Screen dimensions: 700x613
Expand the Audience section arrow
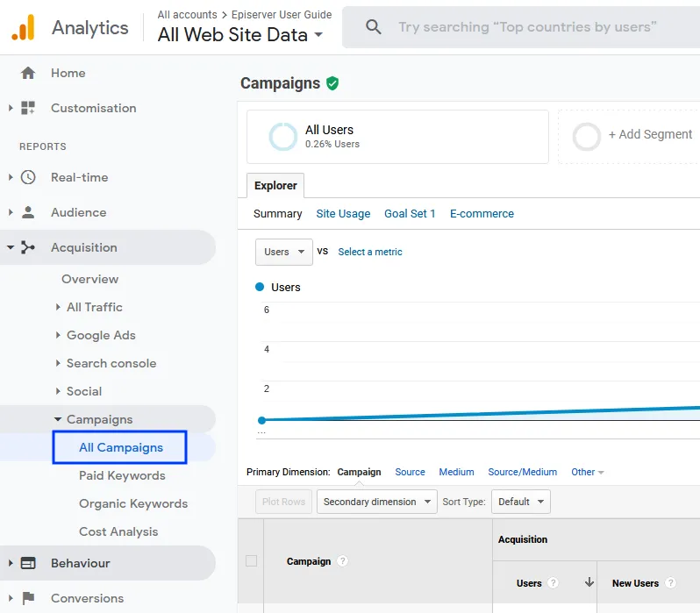coord(11,212)
